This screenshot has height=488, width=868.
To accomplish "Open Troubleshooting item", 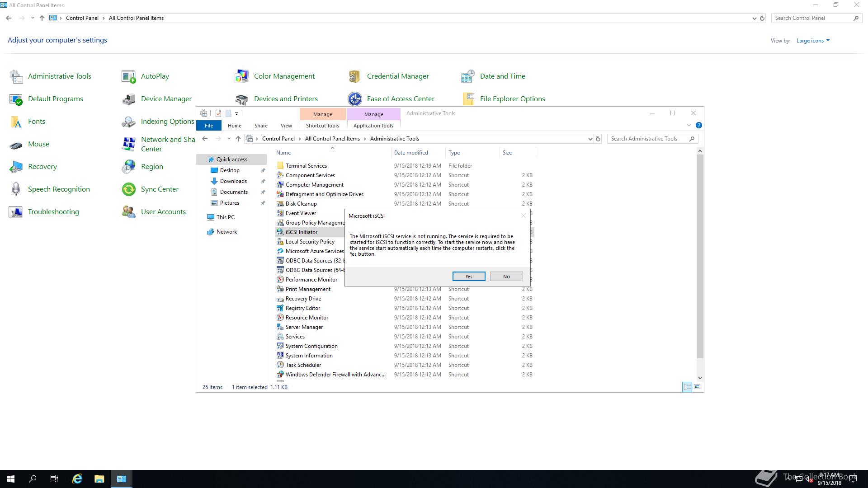I will point(44,212).
